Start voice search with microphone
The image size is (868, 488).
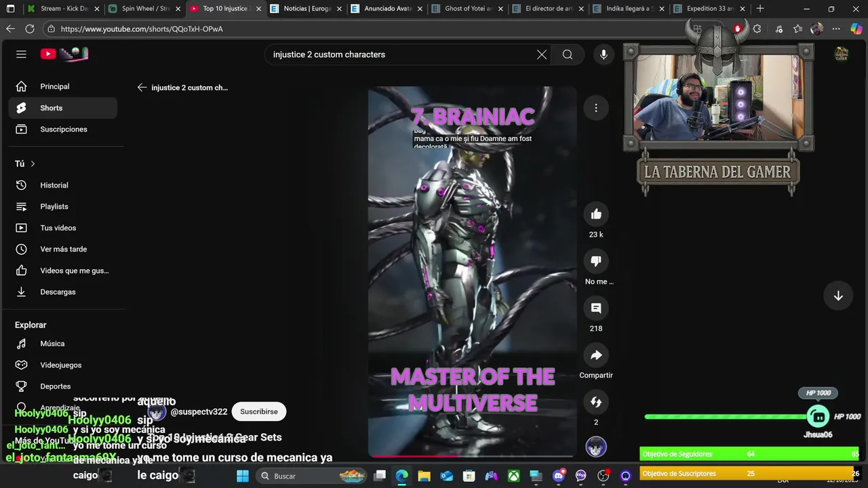tap(604, 54)
